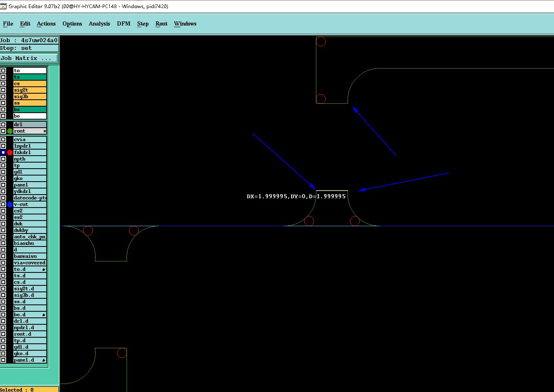Toggle checkbox for layer gko.d

[x=3, y=353]
